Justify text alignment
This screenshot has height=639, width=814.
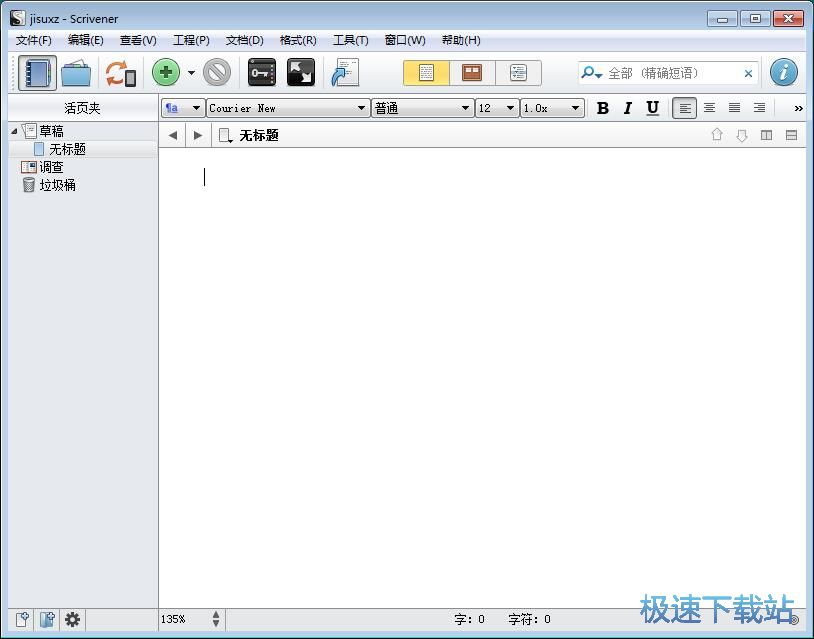tap(734, 108)
